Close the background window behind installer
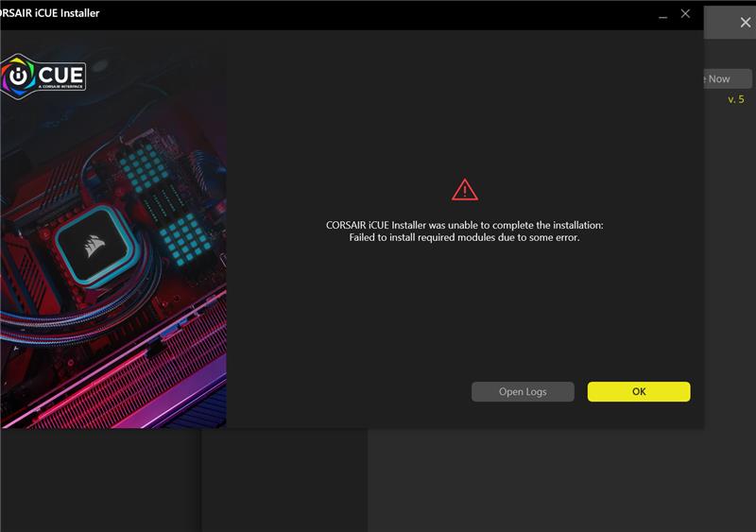Screen dimensions: 756x532 [x=745, y=23]
